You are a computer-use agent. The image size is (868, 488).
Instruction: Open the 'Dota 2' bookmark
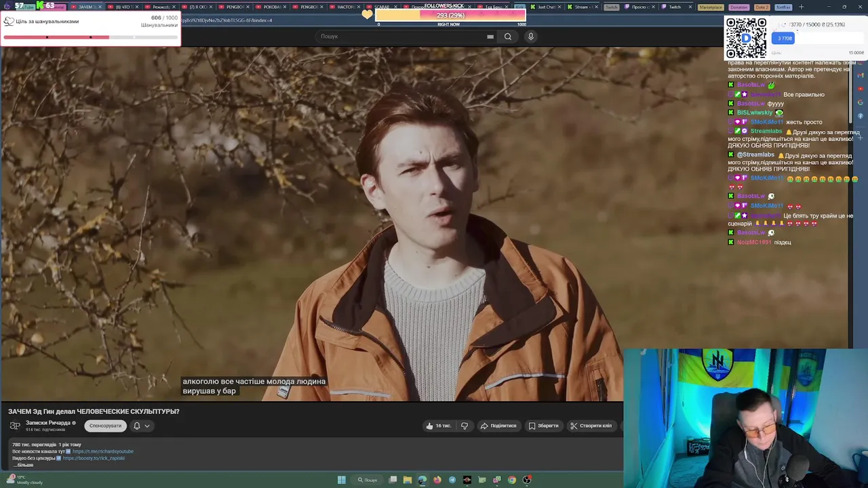(762, 7)
